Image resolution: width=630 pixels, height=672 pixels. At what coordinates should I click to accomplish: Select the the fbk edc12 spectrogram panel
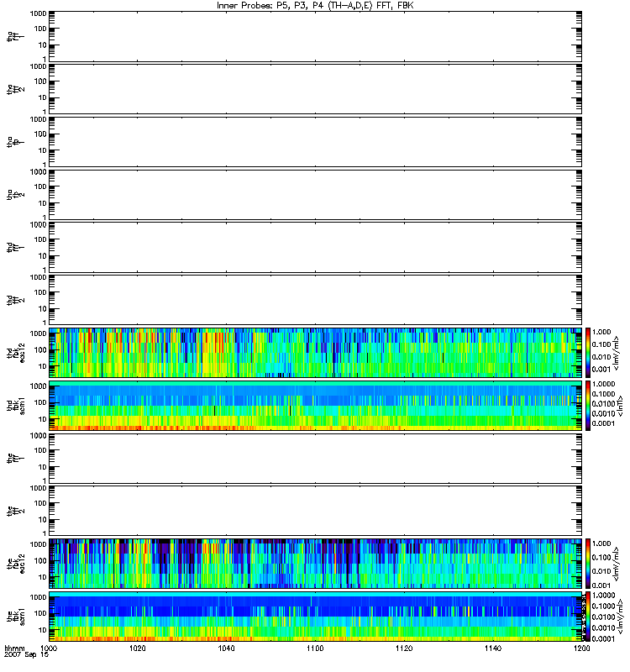click(316, 564)
